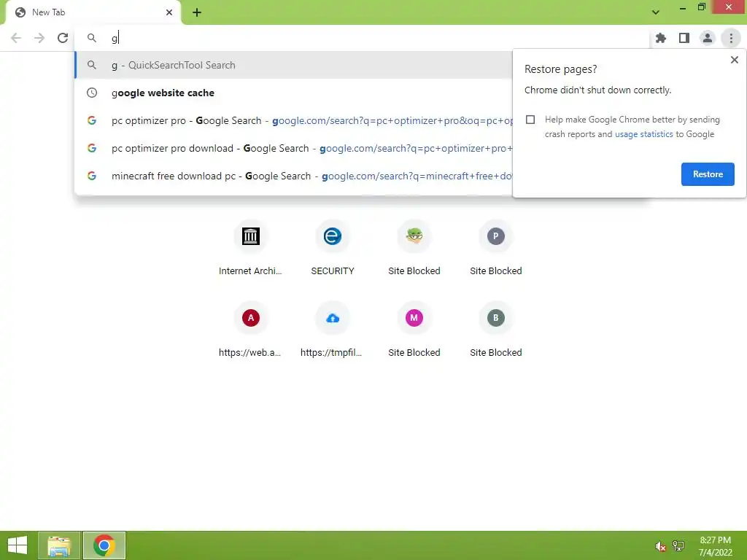This screenshot has width=747, height=560.
Task: Check the crash reports checkbox
Action: pyautogui.click(x=530, y=120)
